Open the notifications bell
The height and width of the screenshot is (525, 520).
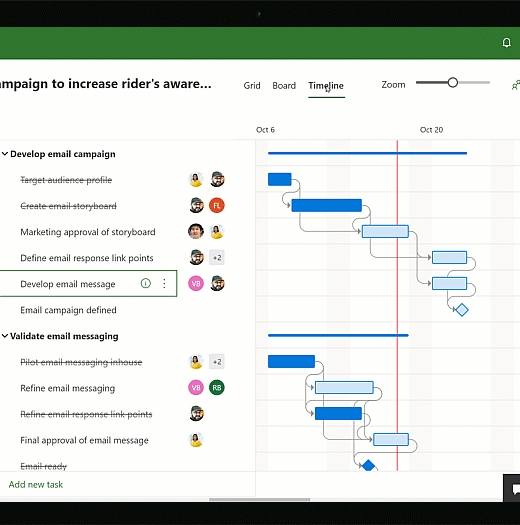point(507,43)
